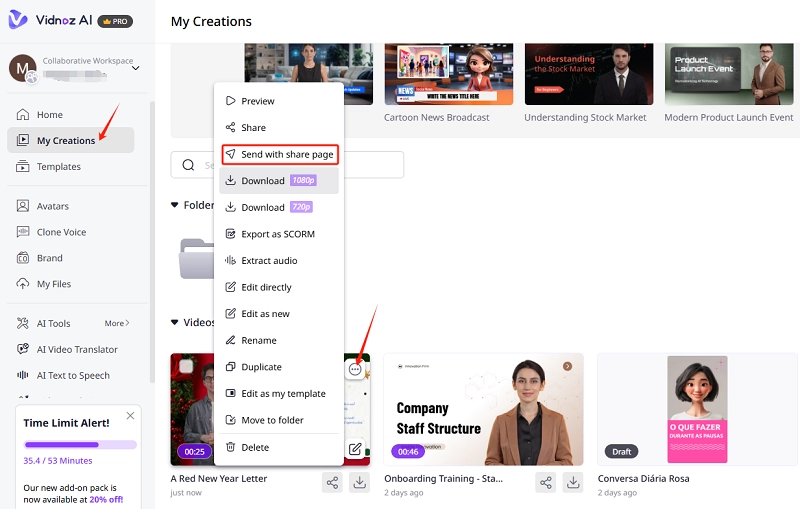Download Onboarding Training video
800x509 pixels.
coord(573,482)
